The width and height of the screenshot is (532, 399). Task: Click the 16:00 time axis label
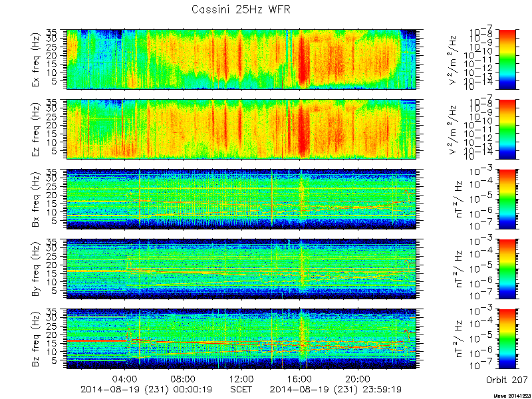299,378
